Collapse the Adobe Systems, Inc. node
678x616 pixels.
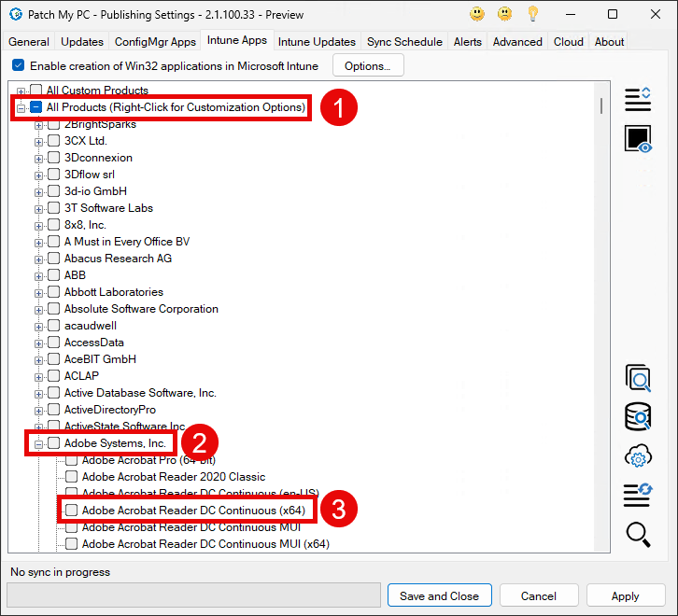pyautogui.click(x=39, y=444)
